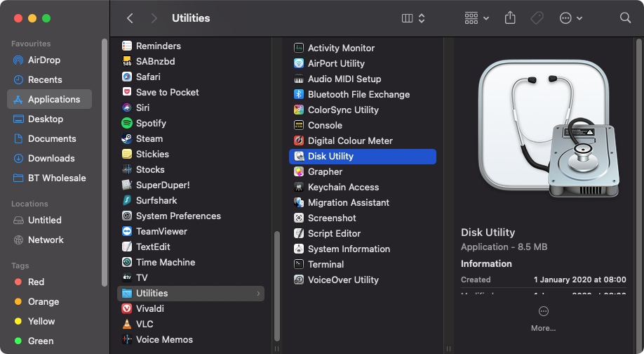Select the Voice Memos app
644x354 pixels.
(191, 340)
